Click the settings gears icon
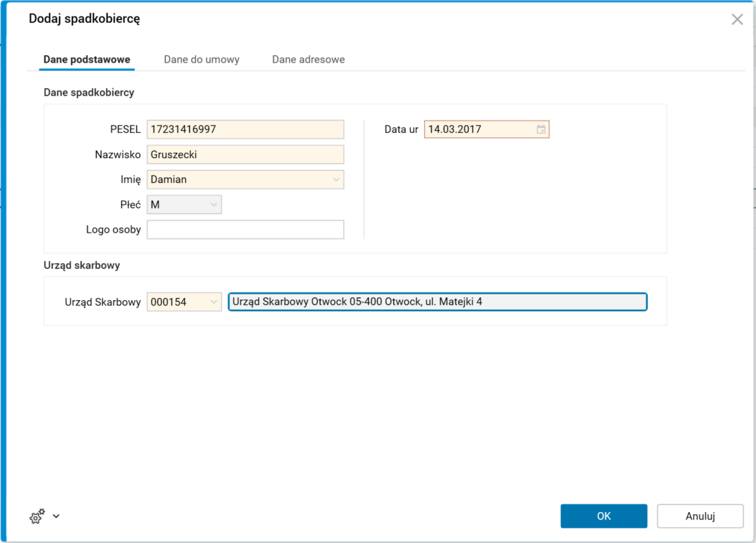 37,516
